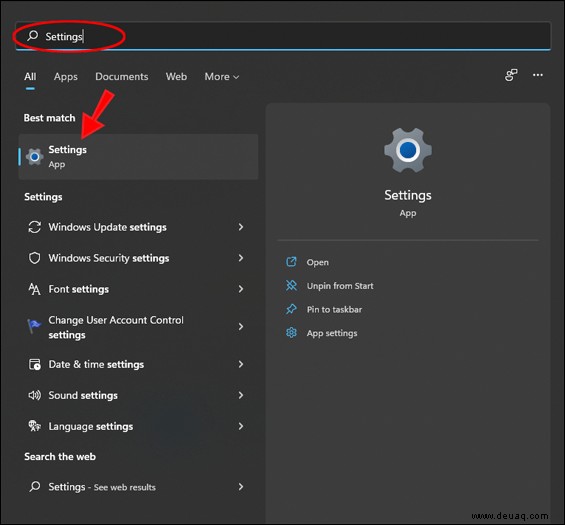Image resolution: width=565 pixels, height=525 pixels.
Task: Click the Open action icon
Action: (291, 262)
